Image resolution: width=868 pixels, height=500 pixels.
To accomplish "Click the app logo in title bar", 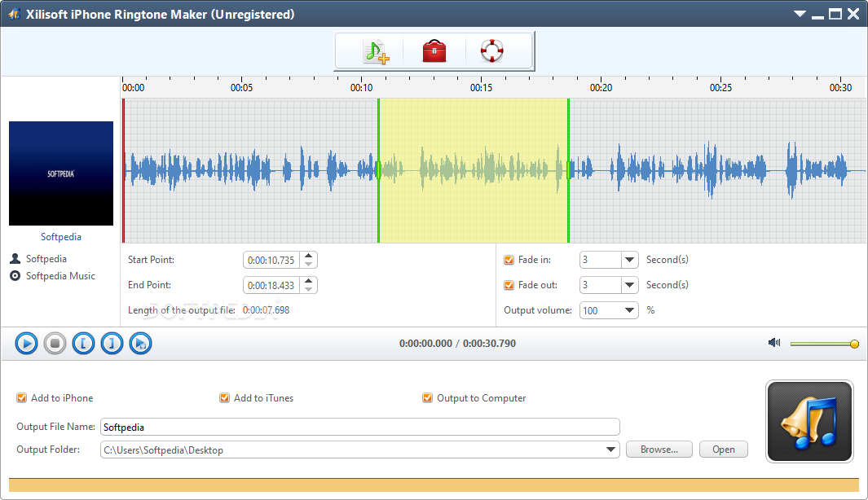I will tap(14, 14).
